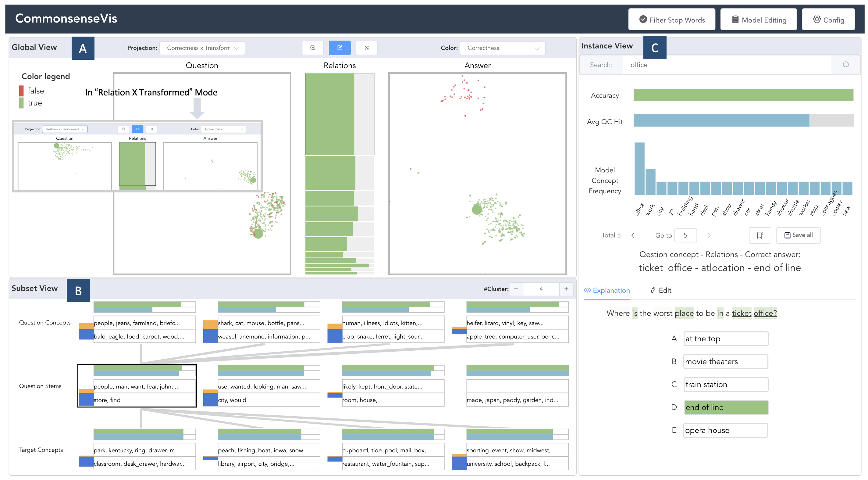Go to next instance page arrow

(x=709, y=235)
